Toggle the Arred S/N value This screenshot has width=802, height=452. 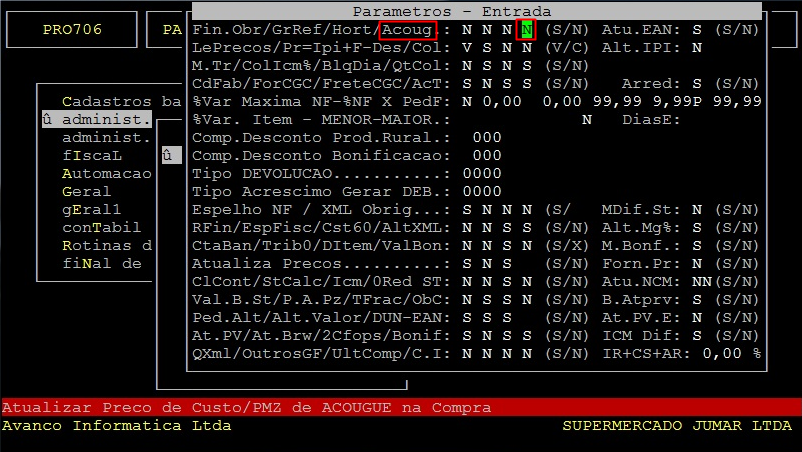coord(696,83)
